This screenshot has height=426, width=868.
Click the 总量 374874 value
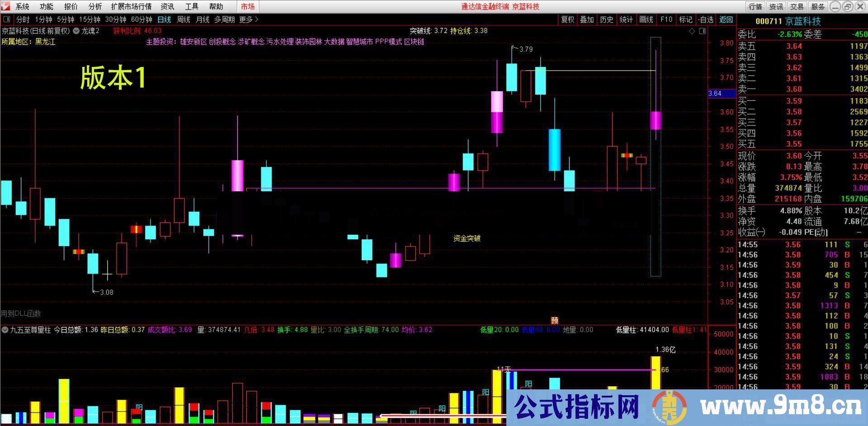(x=788, y=188)
